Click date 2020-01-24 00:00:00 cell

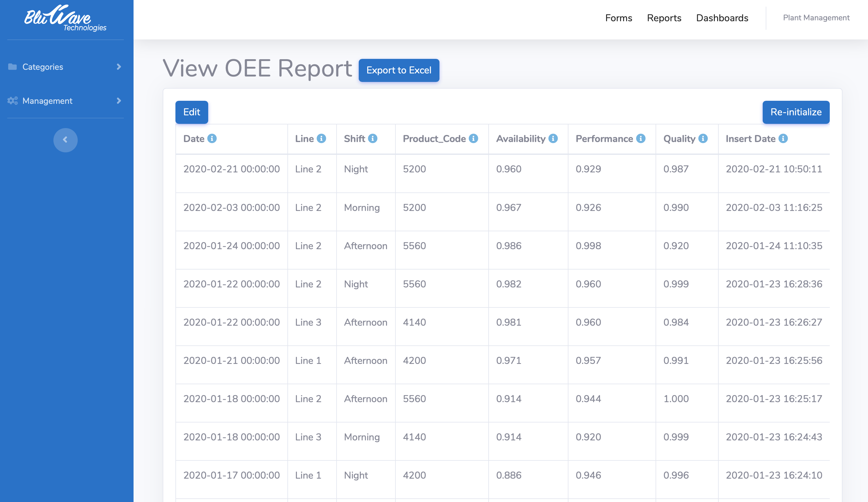tap(232, 246)
